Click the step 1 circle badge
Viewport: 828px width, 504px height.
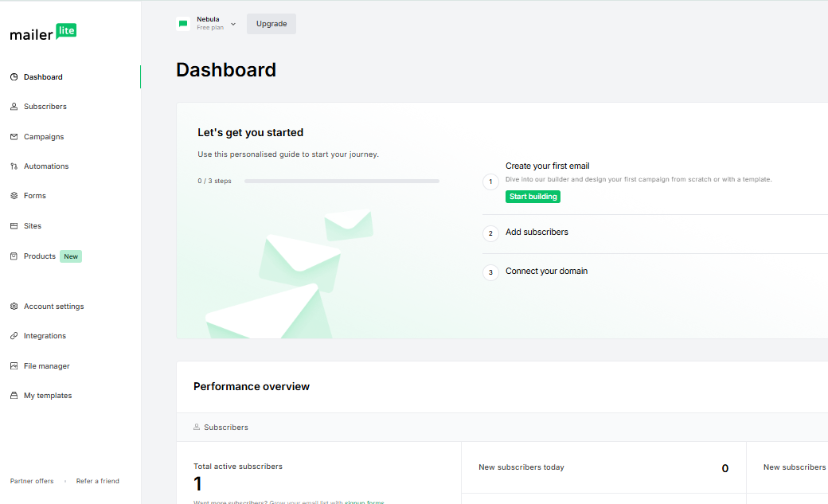click(490, 182)
